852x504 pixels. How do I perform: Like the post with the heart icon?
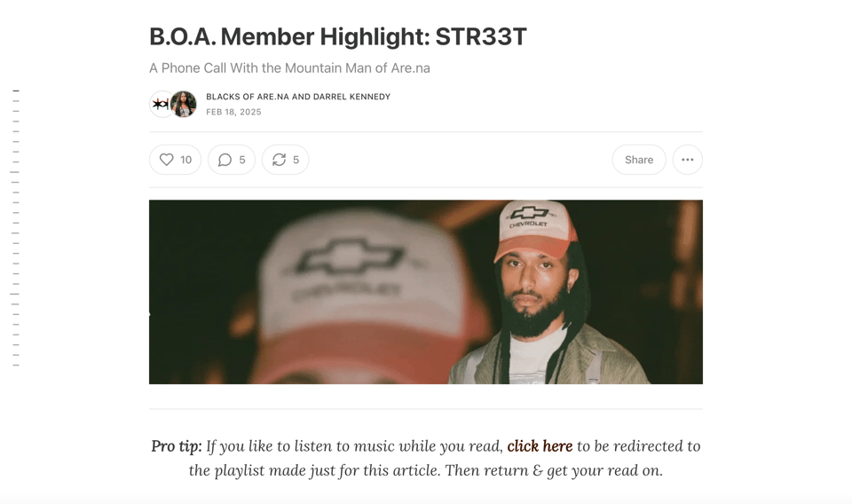pyautogui.click(x=166, y=160)
